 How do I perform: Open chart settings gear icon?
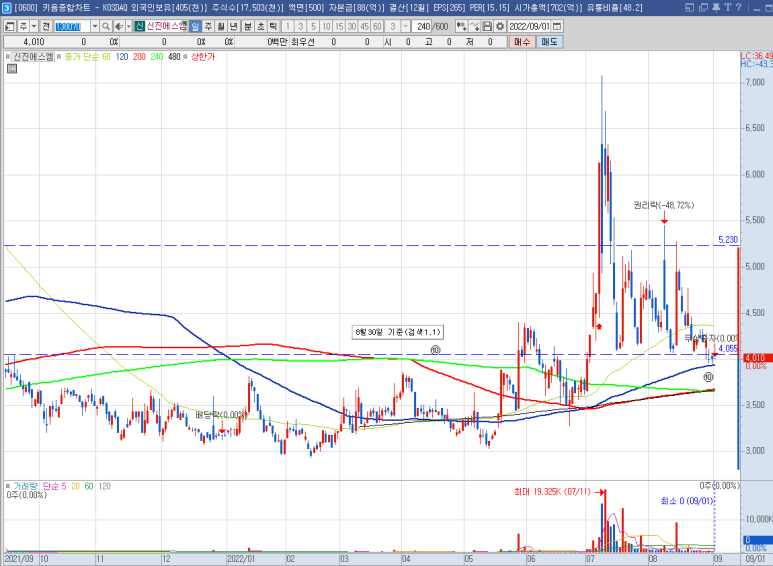pyautogui.click(x=500, y=26)
